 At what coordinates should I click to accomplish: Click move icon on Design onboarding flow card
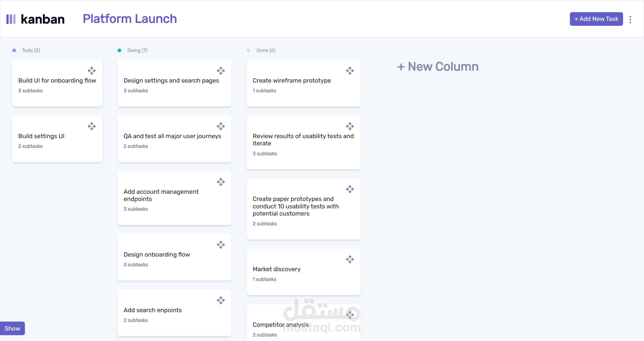pyautogui.click(x=220, y=245)
